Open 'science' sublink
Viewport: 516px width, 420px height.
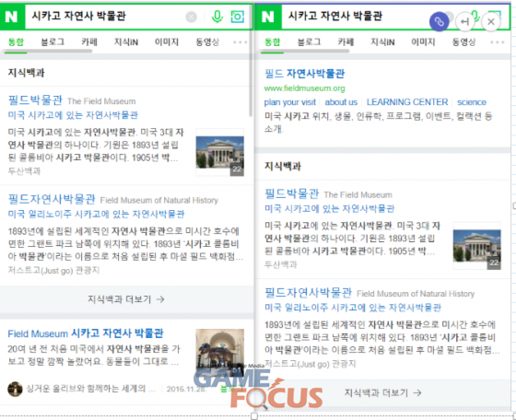click(472, 102)
